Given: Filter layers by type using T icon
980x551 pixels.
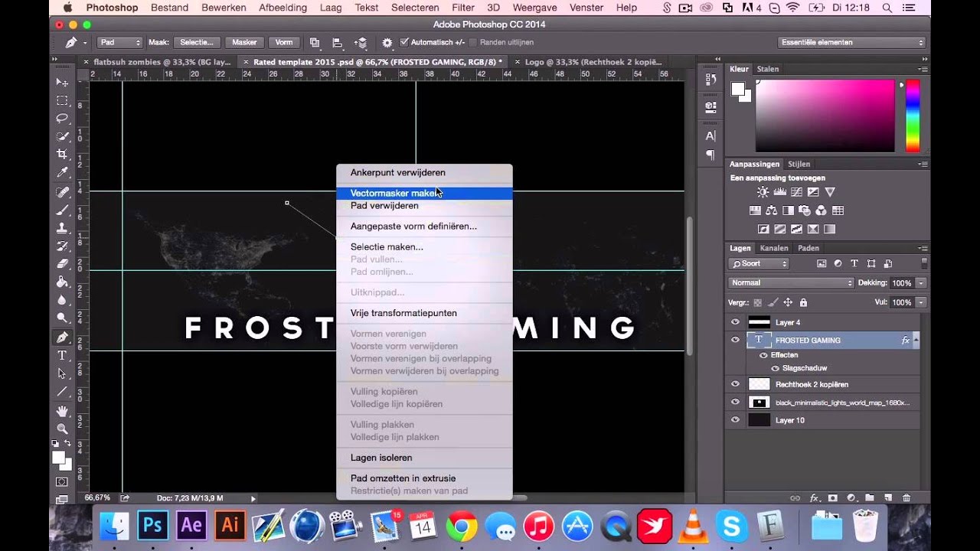Looking at the screenshot, I should pos(854,263).
